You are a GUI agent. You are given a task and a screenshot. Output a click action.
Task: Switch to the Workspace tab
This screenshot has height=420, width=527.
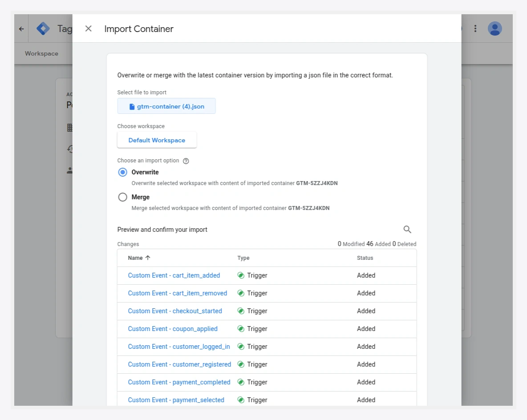(x=41, y=53)
